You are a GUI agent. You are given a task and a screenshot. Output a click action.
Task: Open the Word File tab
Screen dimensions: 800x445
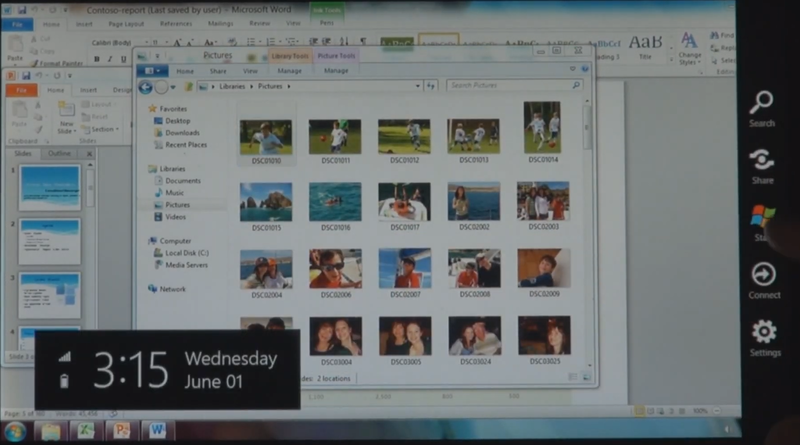(17, 24)
